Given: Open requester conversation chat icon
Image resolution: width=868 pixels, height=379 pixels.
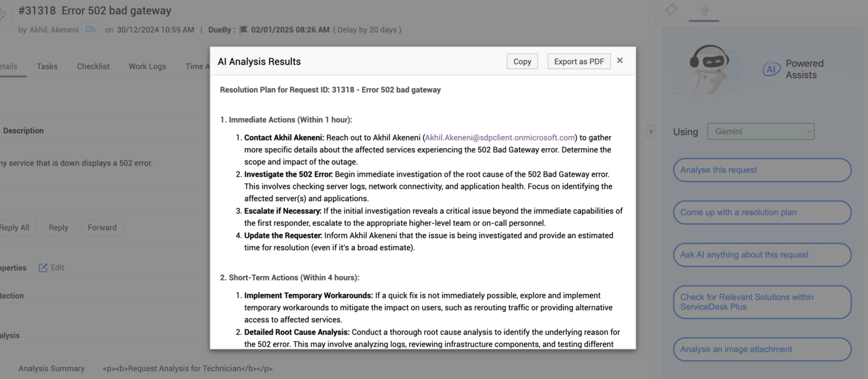Looking at the screenshot, I should (90, 30).
